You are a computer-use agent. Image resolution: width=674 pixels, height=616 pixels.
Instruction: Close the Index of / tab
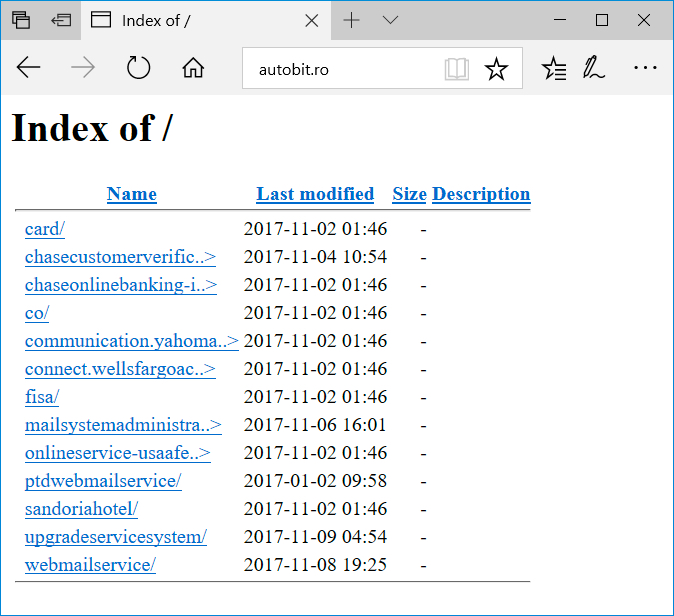coord(312,21)
